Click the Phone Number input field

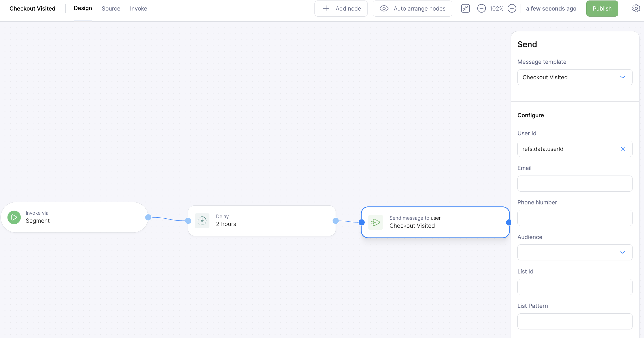[x=575, y=218]
